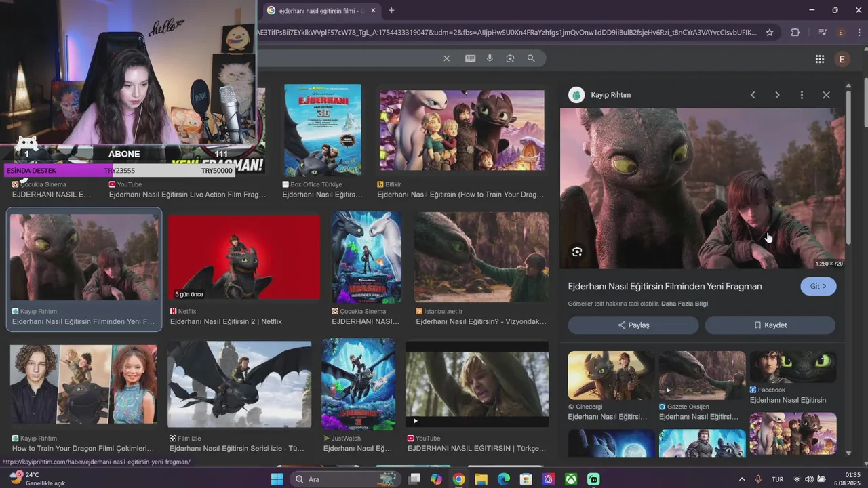
Task: Click the Paylaş share button
Action: pos(633,325)
